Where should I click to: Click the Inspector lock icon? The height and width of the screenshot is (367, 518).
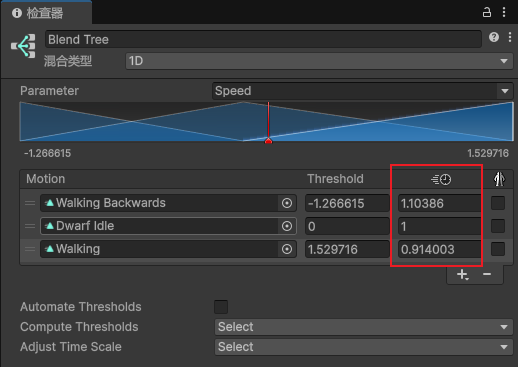pos(487,13)
